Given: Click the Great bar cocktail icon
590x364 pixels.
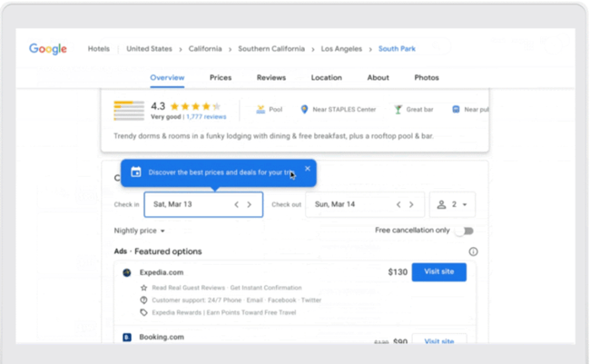Looking at the screenshot, I should (397, 110).
